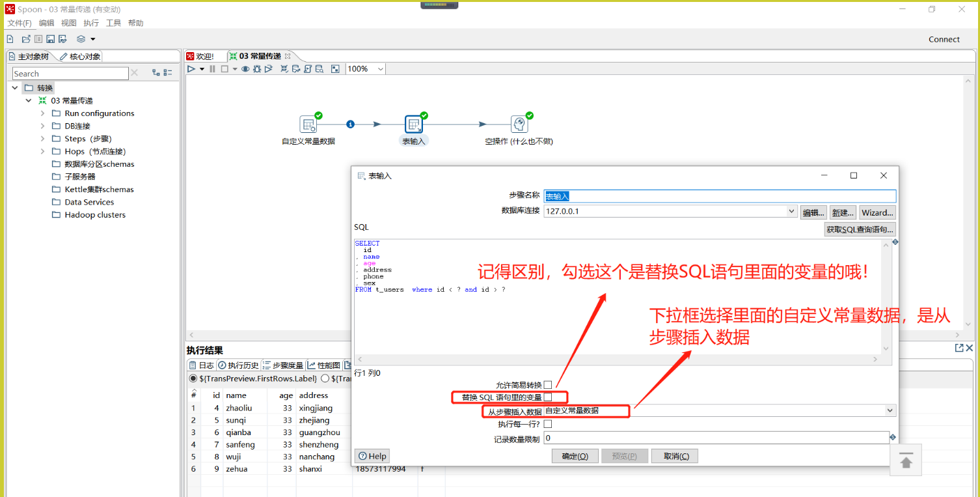The width and height of the screenshot is (980, 497).
Task: Check the 执行每一行? checkbox
Action: (x=548, y=424)
